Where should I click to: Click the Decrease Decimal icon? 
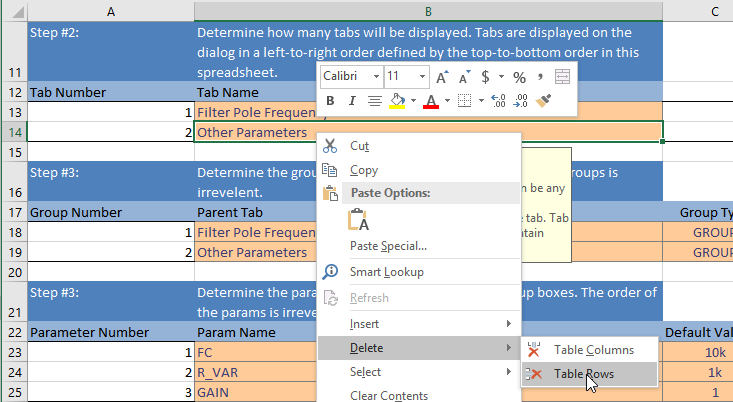click(520, 101)
